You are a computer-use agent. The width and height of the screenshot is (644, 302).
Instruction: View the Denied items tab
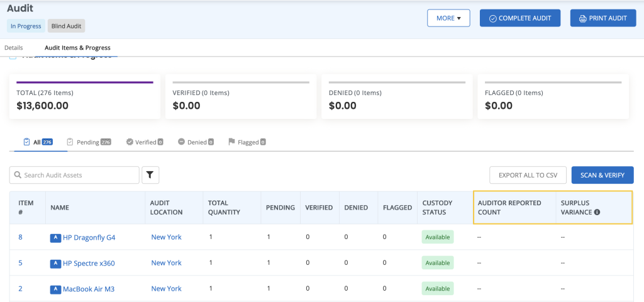(x=196, y=142)
